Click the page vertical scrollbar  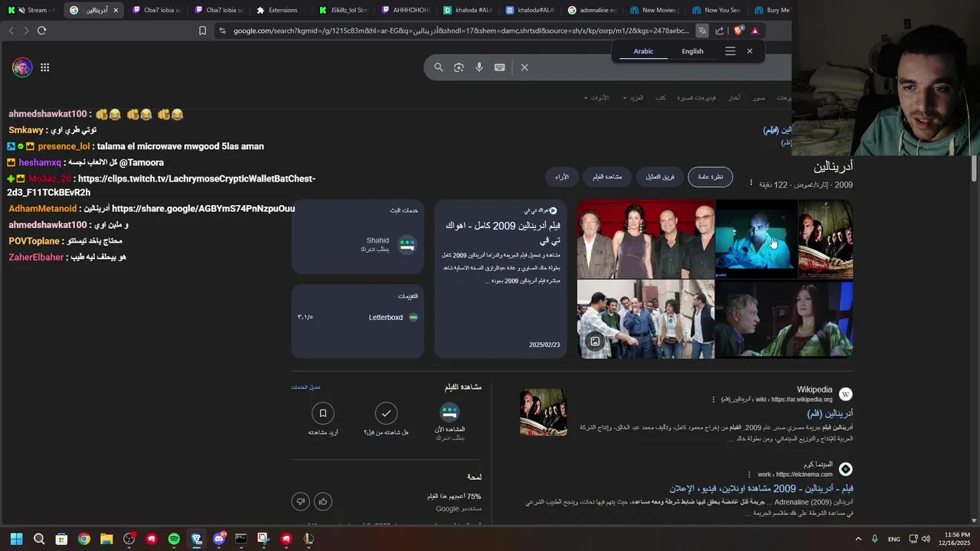coord(975,168)
